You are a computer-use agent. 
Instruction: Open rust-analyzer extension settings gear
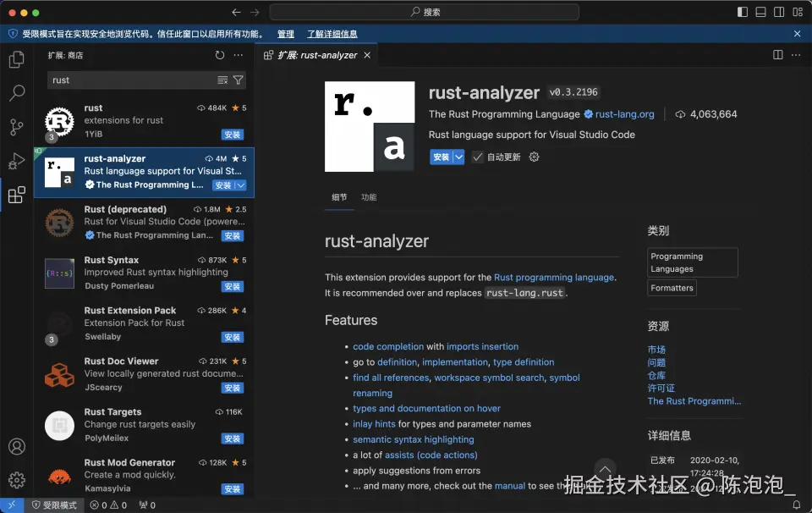coord(534,157)
